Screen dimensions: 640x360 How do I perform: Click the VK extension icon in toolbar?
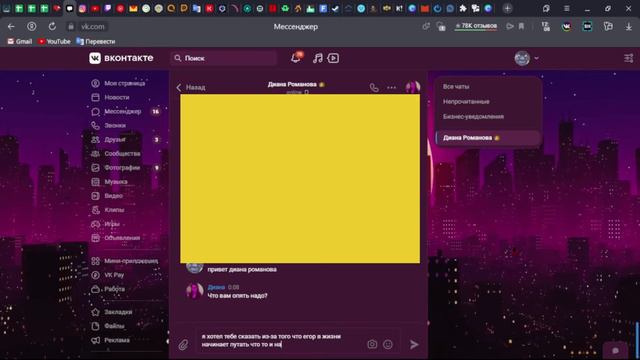[566, 27]
